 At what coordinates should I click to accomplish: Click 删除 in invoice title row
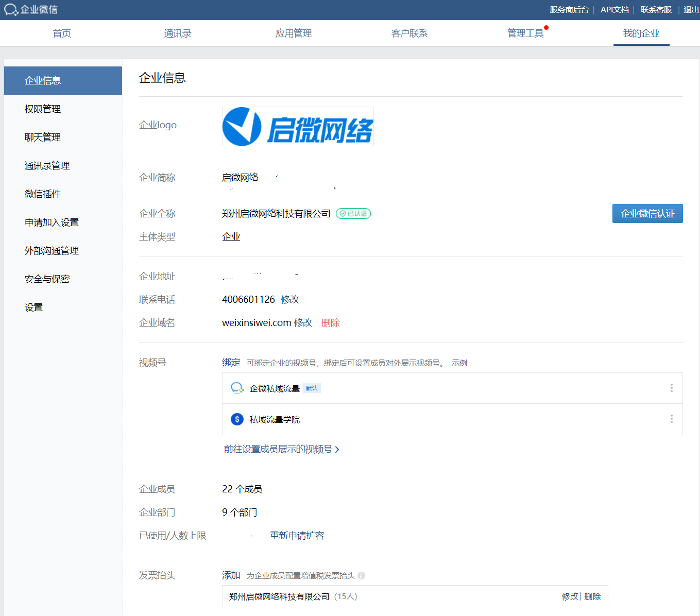click(x=592, y=596)
